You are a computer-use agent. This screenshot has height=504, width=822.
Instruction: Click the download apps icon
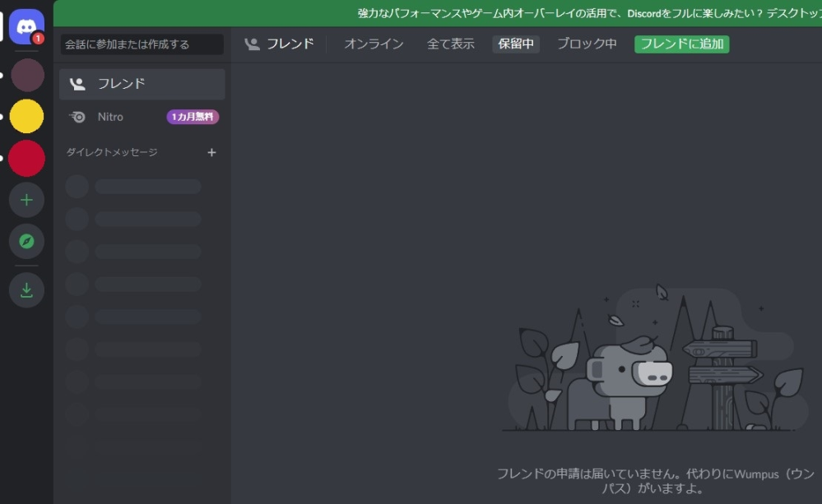26,290
